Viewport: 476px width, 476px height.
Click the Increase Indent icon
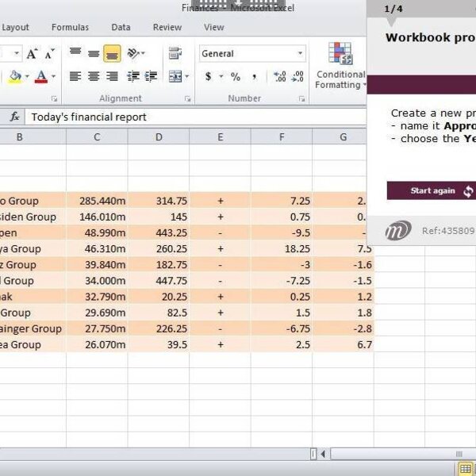tap(151, 76)
